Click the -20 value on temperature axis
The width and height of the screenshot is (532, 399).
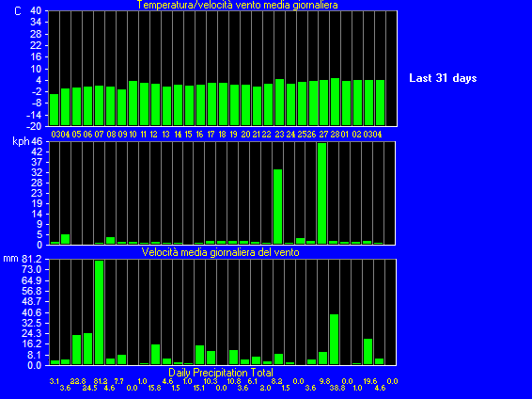pyautogui.click(x=34, y=126)
